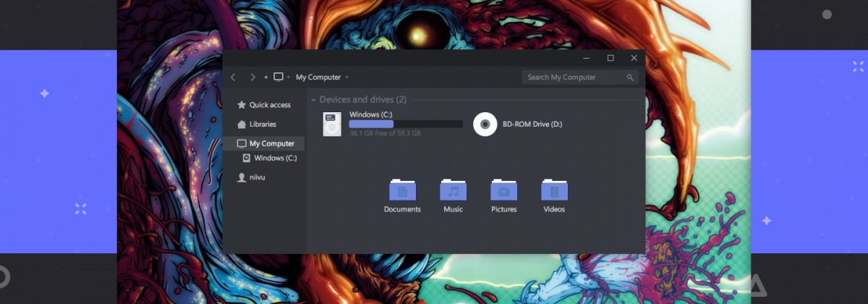The image size is (868, 304).
Task: Click the Libraries icon in sidebar
Action: [242, 124]
